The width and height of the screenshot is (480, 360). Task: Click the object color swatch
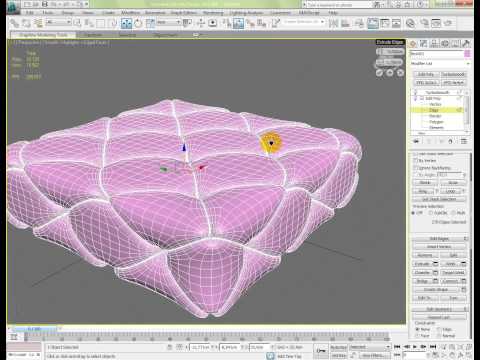click(x=467, y=54)
